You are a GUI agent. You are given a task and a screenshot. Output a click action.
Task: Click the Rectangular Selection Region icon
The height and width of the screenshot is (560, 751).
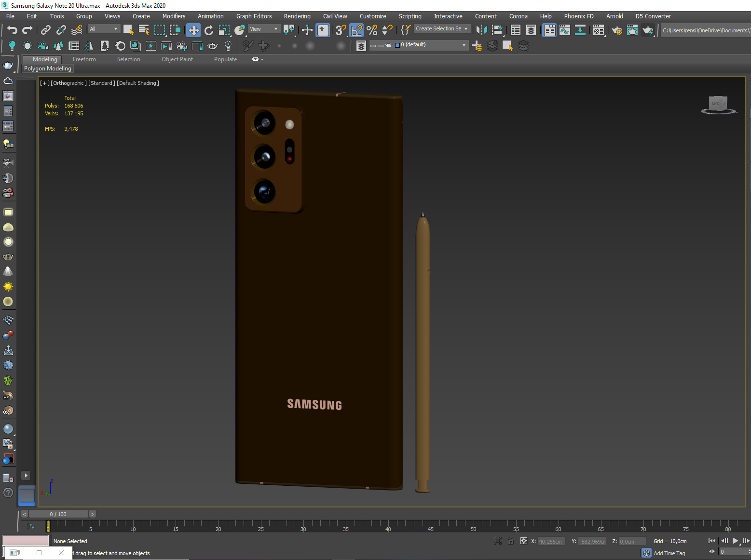click(x=160, y=30)
